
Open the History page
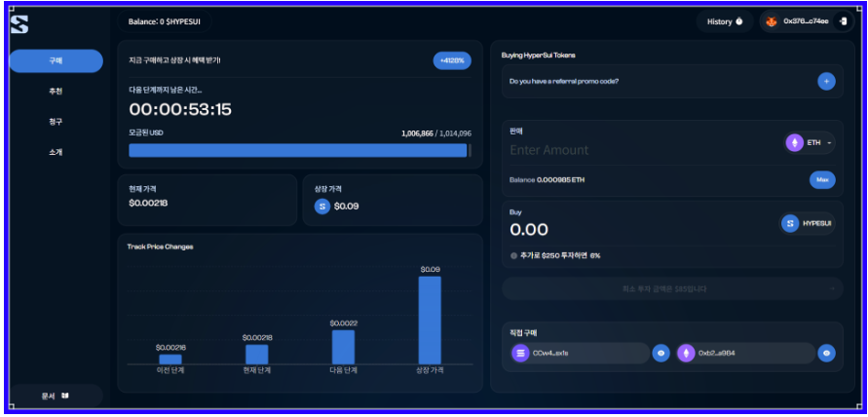(x=725, y=21)
